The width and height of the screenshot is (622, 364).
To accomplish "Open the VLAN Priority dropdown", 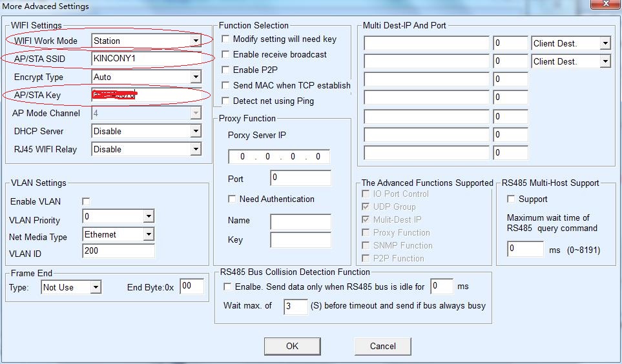I will 149,216.
